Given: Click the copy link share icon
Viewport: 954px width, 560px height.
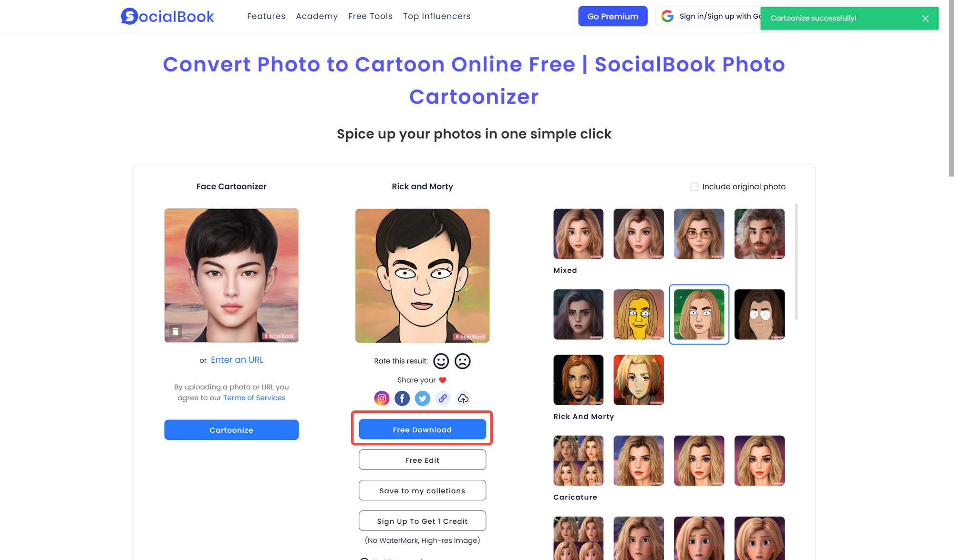Looking at the screenshot, I should pos(443,398).
